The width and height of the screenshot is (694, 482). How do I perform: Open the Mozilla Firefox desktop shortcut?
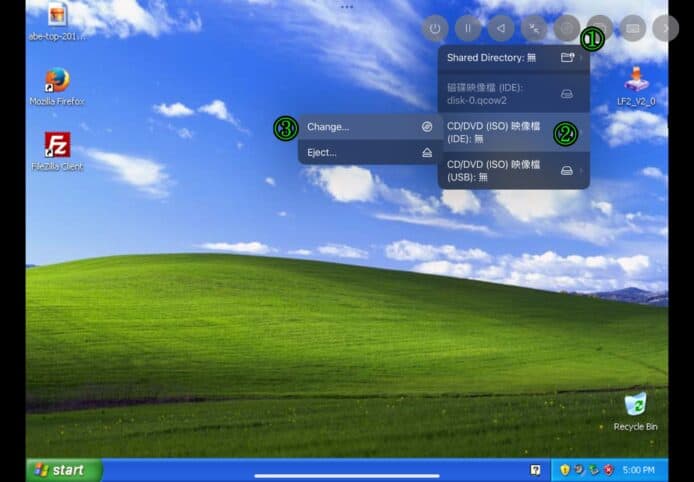[x=57, y=86]
